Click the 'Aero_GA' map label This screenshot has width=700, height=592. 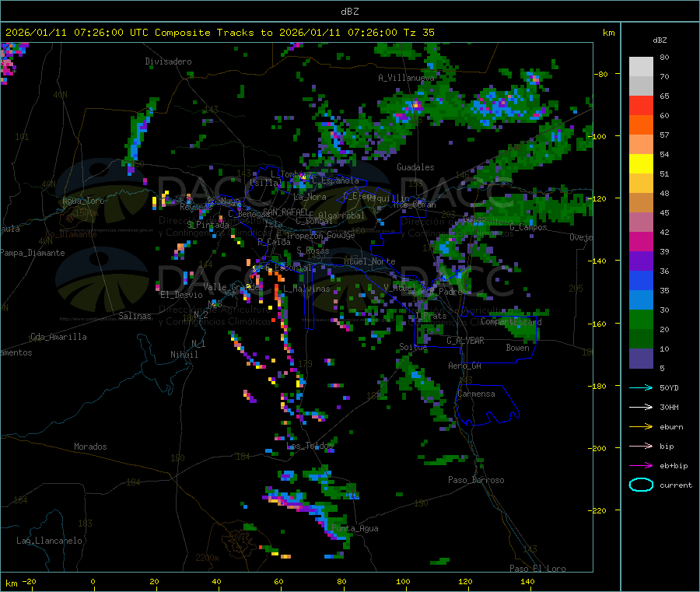tap(465, 366)
